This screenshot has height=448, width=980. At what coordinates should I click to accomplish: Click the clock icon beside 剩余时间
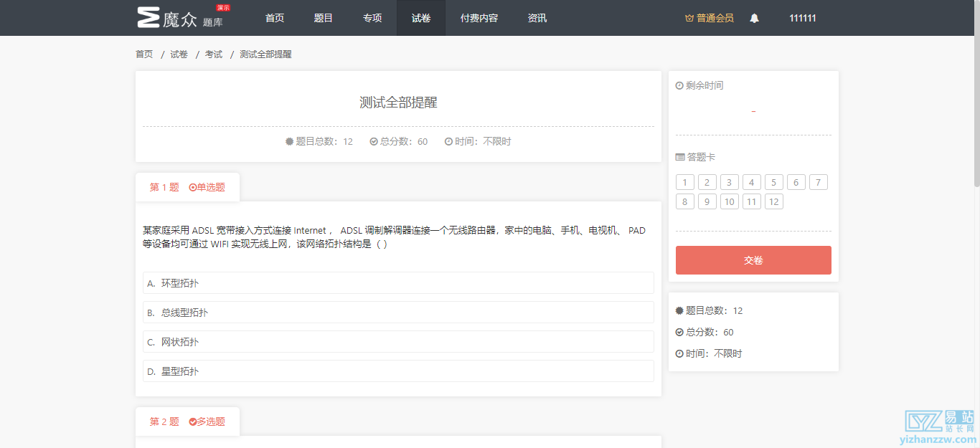(x=679, y=85)
